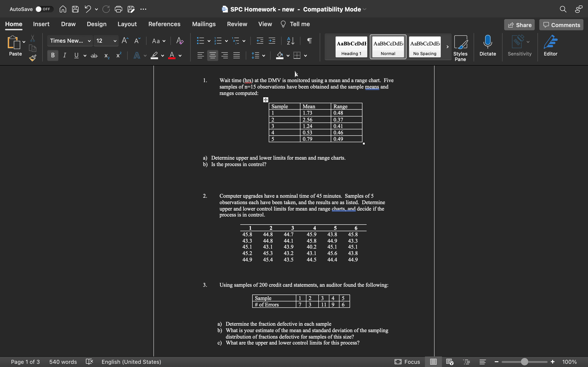Select the Review ribbon tab
588x367 pixels.
(x=237, y=24)
